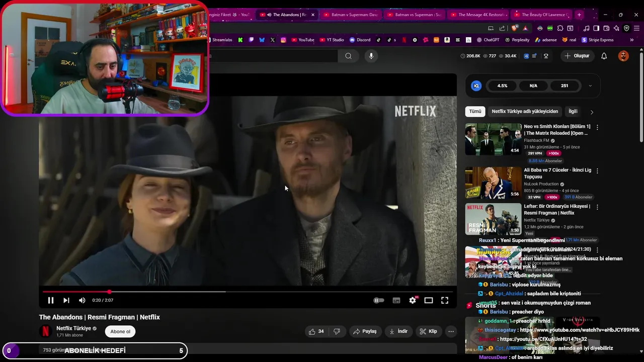Viewport: 644px width, 362px height.
Task: Open a new browser tab
Action: [x=579, y=15]
